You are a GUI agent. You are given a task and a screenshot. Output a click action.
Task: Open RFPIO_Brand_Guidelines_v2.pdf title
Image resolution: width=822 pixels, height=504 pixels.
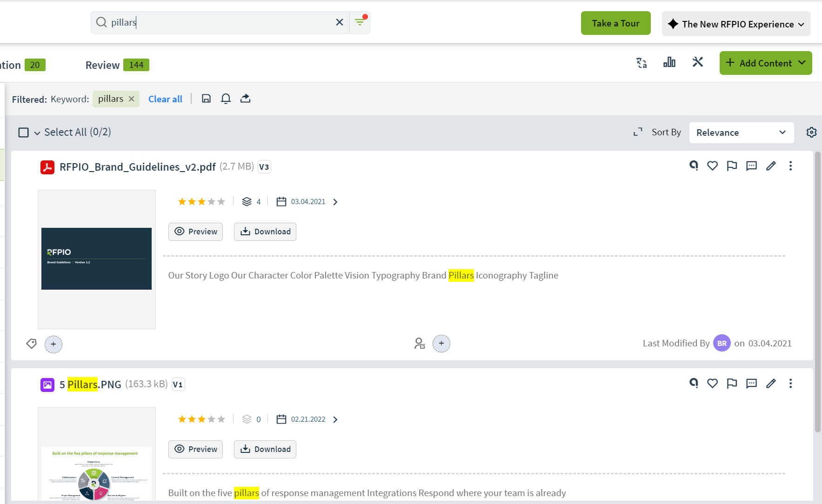tap(138, 167)
